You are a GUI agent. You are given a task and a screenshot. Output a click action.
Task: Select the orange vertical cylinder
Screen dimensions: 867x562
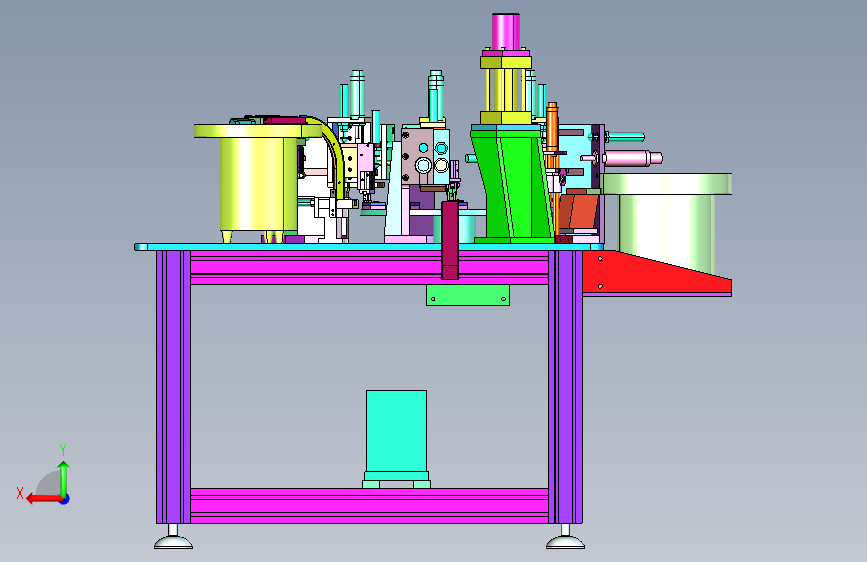(552, 127)
